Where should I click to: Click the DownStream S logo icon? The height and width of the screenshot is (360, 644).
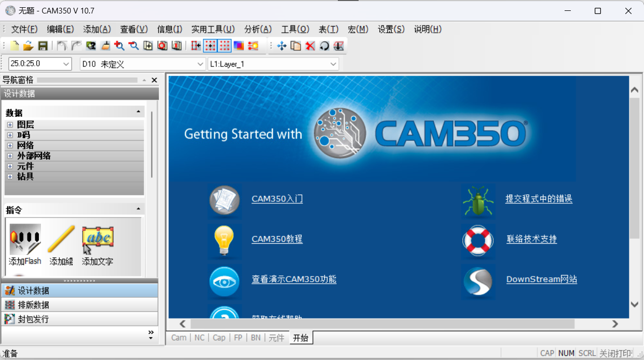tap(478, 282)
